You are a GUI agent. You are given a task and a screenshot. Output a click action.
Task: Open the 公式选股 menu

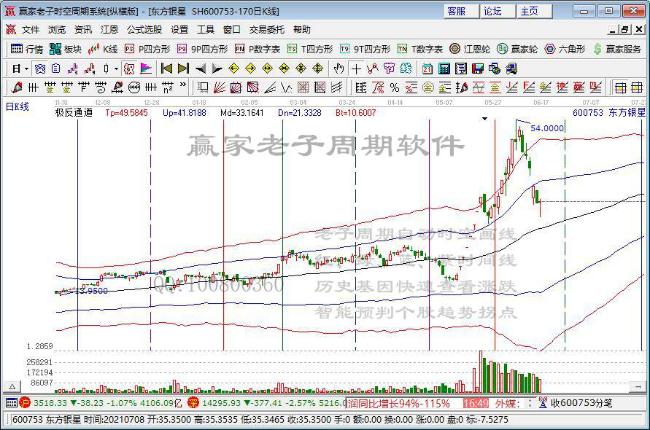[x=144, y=30]
